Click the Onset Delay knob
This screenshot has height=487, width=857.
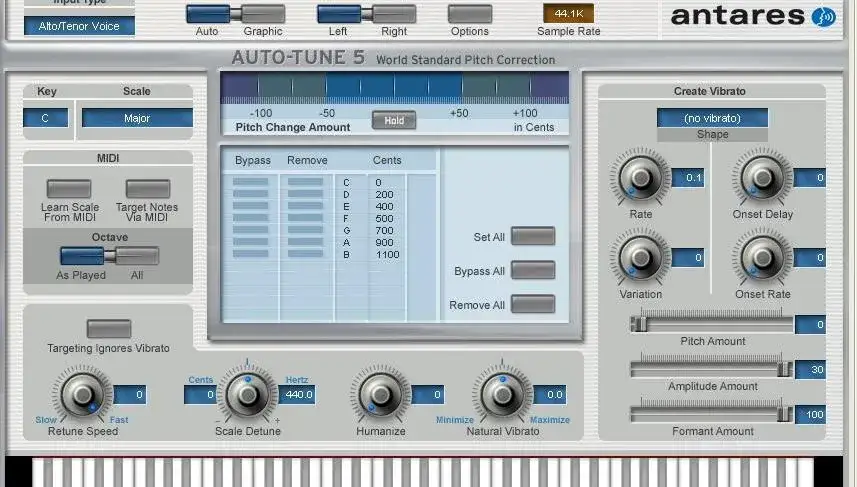point(762,177)
